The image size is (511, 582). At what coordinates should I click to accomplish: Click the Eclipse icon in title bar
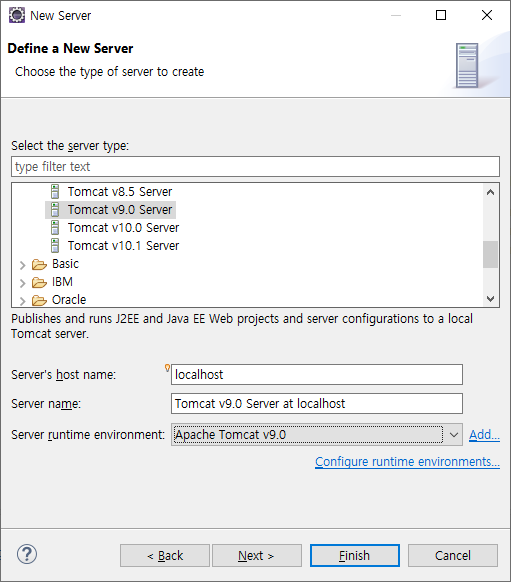coord(17,16)
